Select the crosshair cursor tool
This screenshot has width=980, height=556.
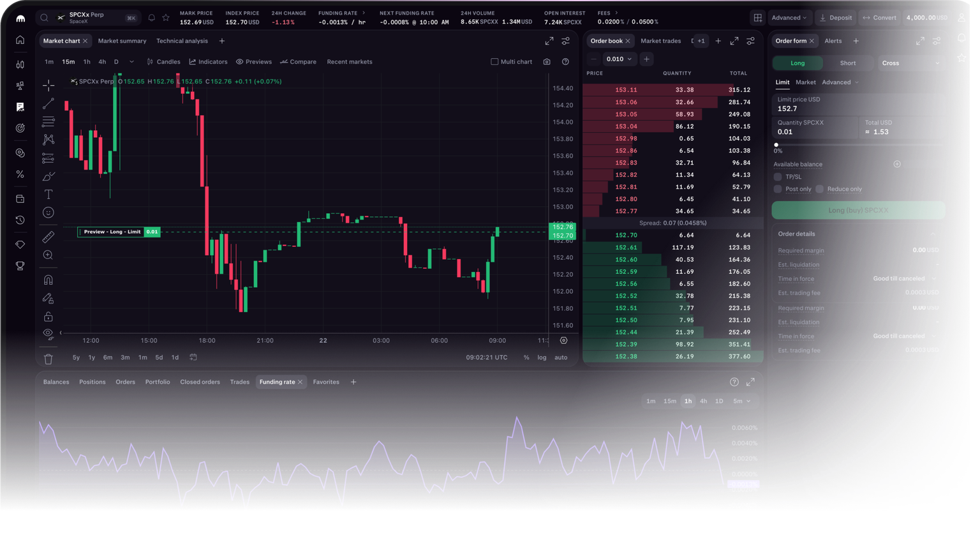[x=48, y=85]
